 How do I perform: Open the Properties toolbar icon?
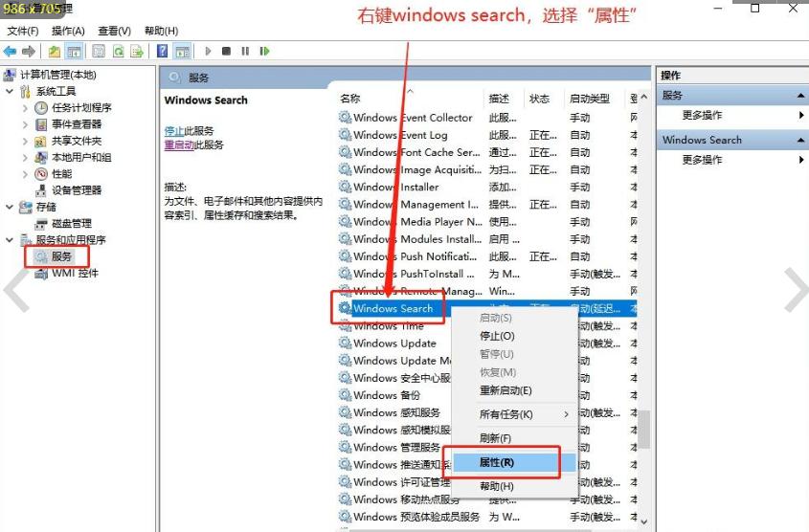pyautogui.click(x=99, y=51)
